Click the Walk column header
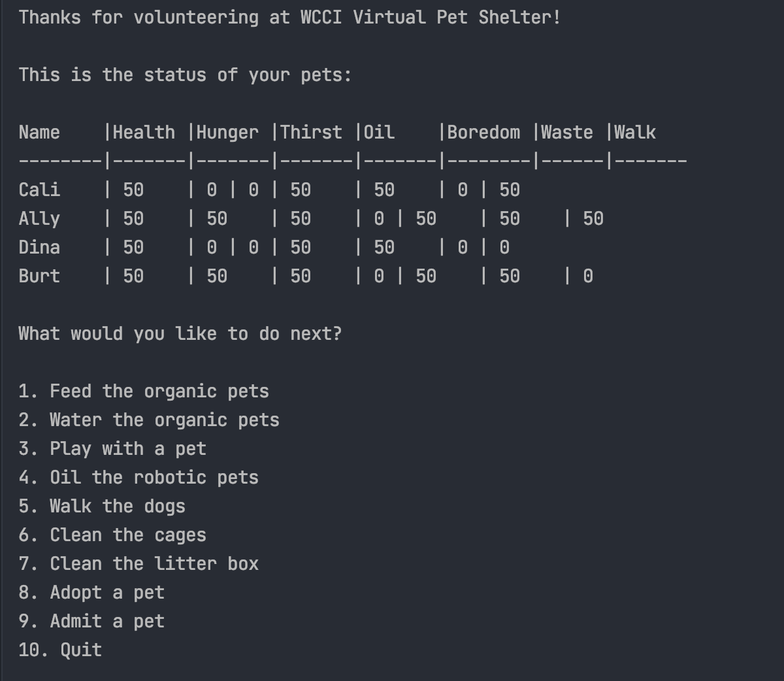784x681 pixels. click(x=635, y=133)
